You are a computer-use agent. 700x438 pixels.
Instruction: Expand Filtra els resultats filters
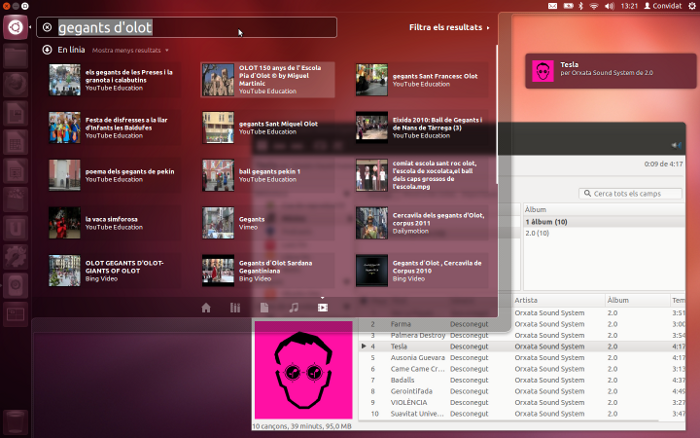[449, 27]
